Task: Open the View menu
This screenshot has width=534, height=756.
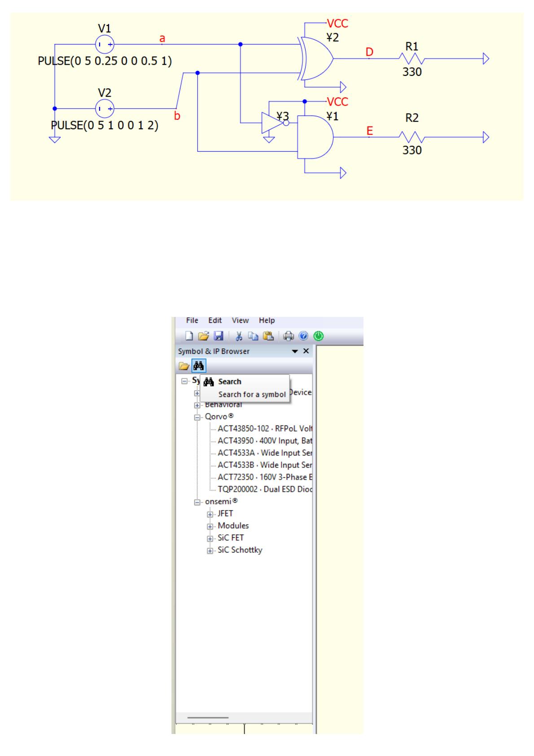Action: [x=240, y=321]
